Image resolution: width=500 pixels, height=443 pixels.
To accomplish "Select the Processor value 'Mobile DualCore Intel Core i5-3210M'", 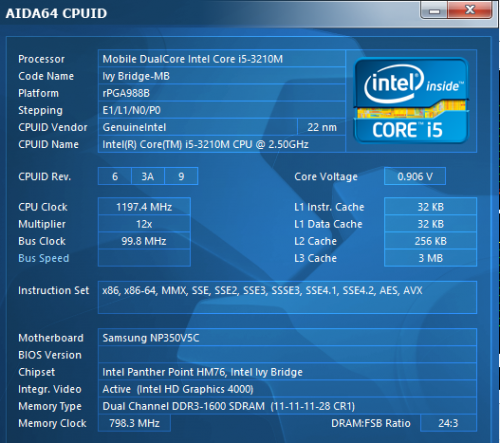I will click(x=222, y=59).
